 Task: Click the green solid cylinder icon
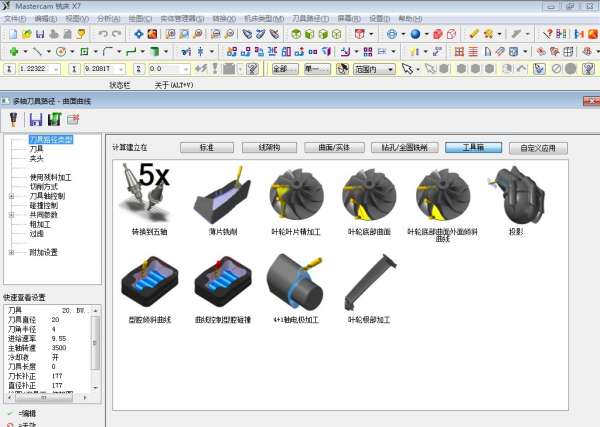click(x=155, y=51)
